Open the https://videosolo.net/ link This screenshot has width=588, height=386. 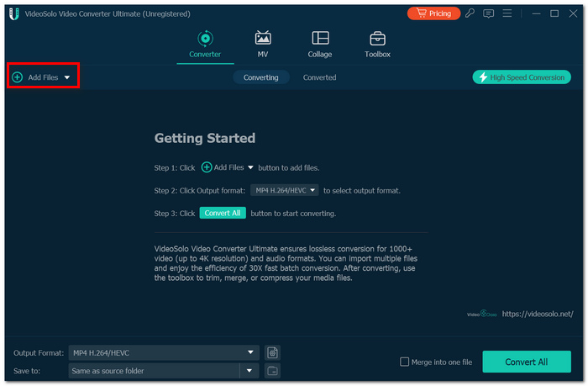pyautogui.click(x=538, y=314)
